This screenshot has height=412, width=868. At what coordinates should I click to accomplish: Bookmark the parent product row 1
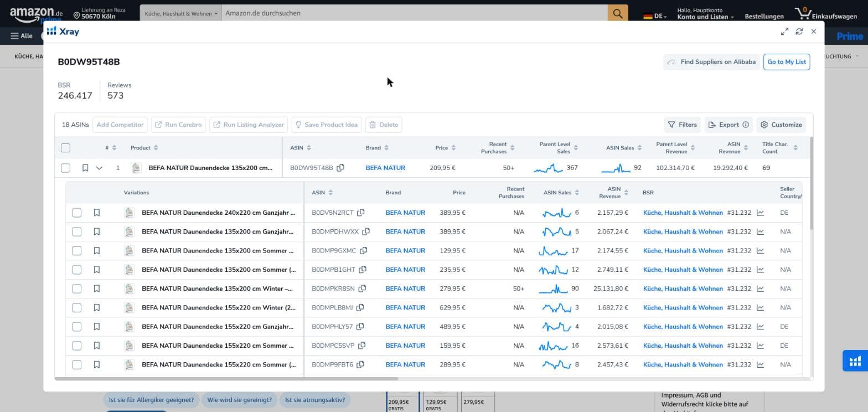tap(85, 168)
